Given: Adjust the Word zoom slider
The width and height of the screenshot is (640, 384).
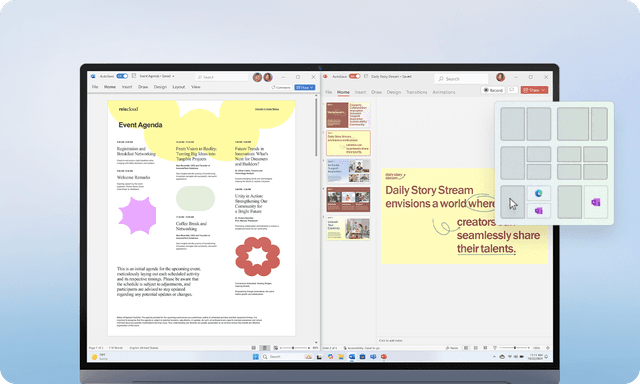Looking at the screenshot, I should [x=293, y=348].
